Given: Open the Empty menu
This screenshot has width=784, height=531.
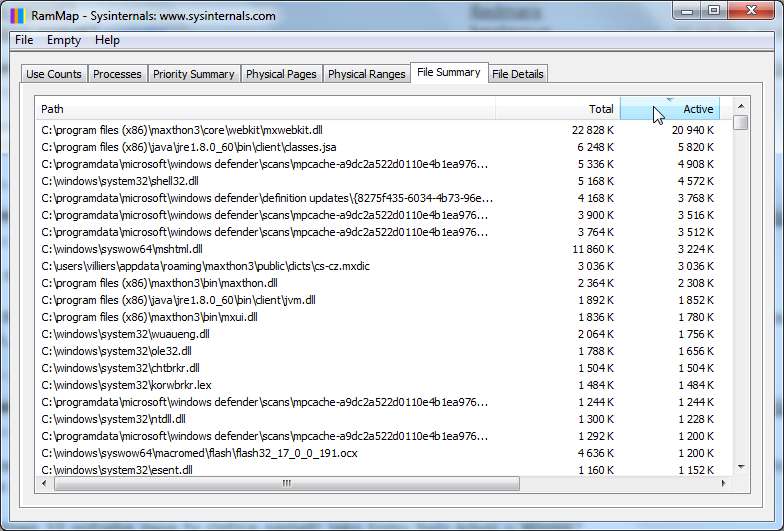Looking at the screenshot, I should (x=64, y=40).
